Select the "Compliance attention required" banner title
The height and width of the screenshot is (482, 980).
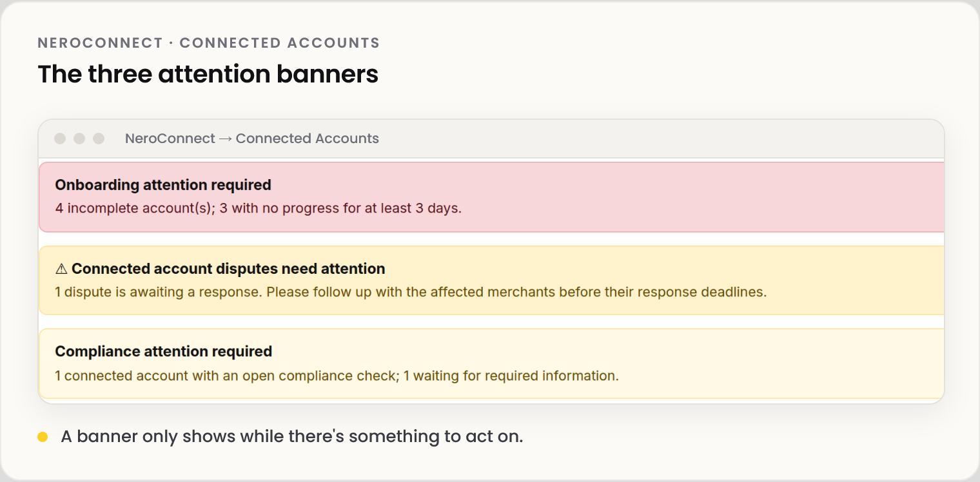tap(164, 351)
